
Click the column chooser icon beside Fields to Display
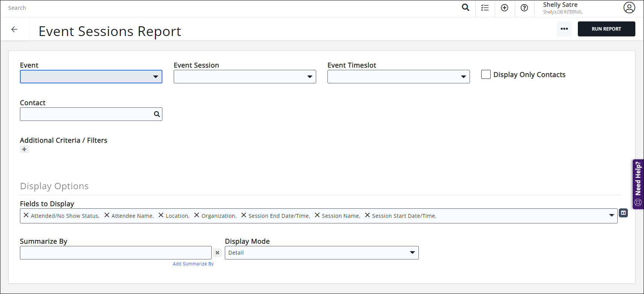pos(623,213)
